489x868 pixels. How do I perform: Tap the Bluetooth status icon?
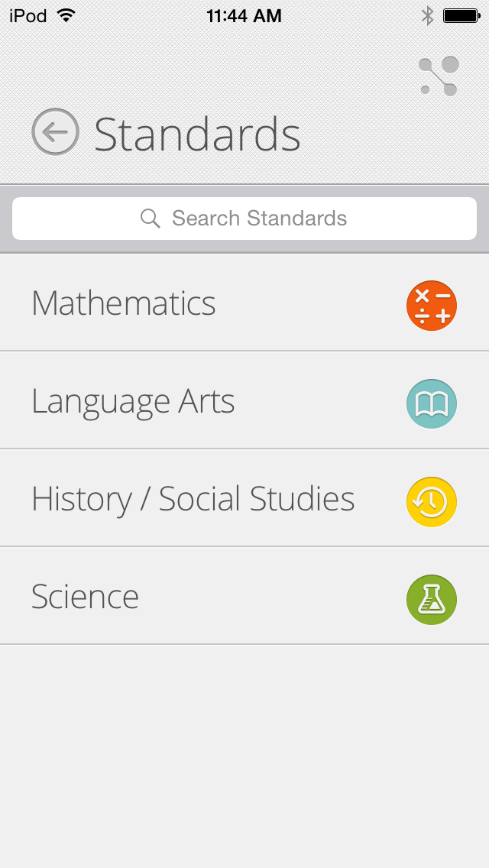click(427, 15)
